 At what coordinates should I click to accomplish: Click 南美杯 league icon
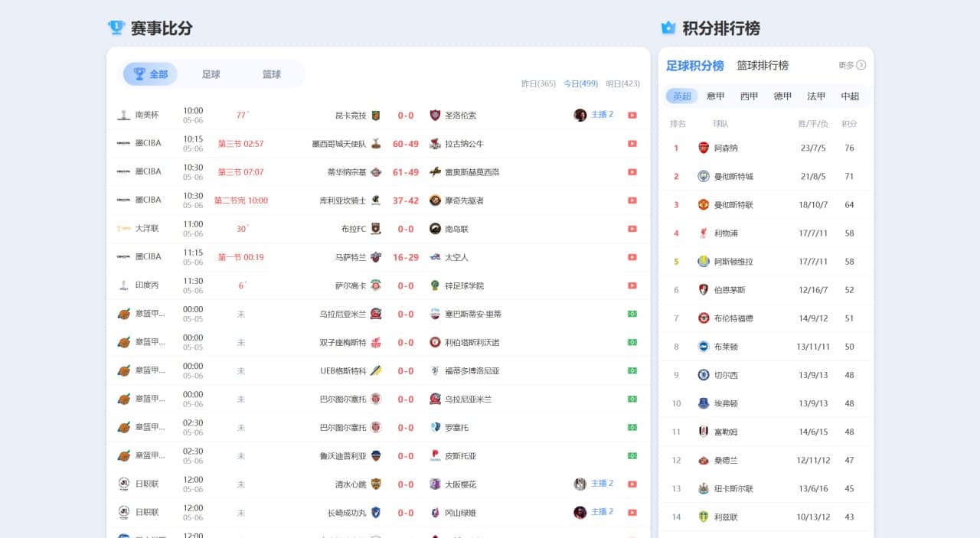tap(122, 116)
